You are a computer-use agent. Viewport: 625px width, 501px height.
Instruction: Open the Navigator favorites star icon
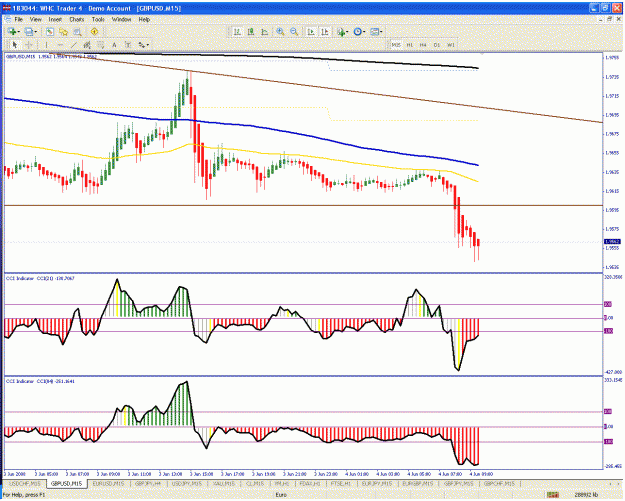point(63,31)
